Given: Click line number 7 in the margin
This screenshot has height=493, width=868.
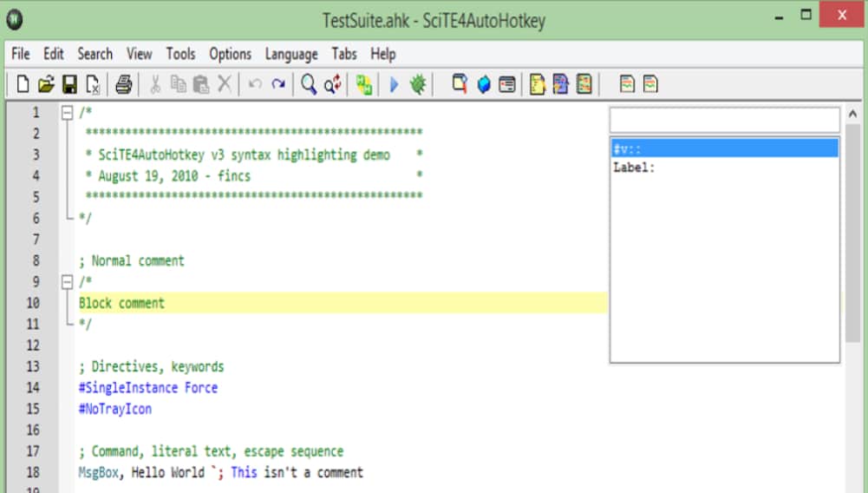Looking at the screenshot, I should 36,240.
